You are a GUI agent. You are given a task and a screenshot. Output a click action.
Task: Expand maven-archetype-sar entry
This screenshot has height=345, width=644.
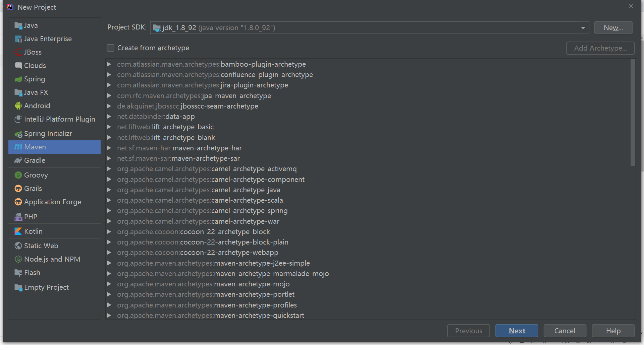[x=109, y=158]
